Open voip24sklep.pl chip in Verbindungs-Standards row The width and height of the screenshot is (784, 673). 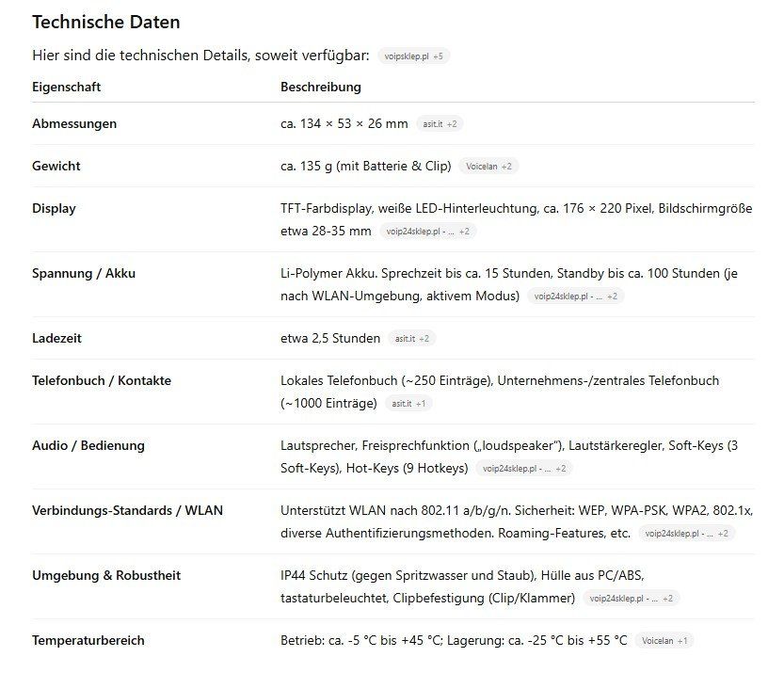(686, 534)
